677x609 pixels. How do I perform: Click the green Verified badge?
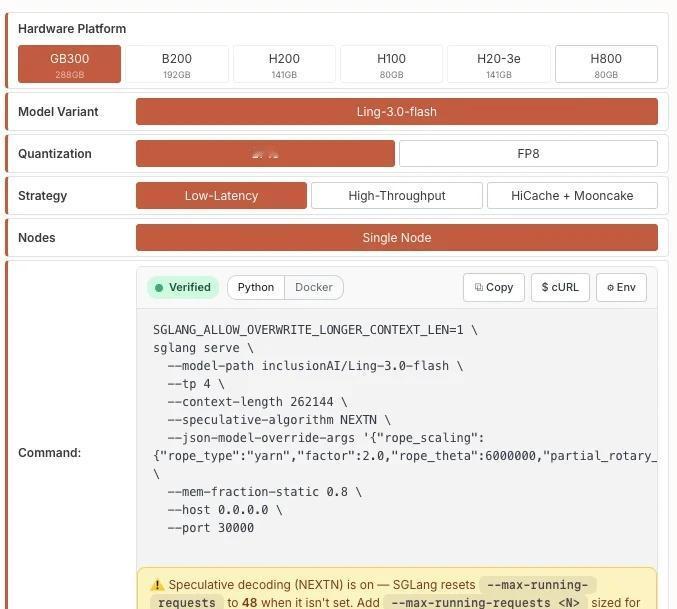[183, 287]
